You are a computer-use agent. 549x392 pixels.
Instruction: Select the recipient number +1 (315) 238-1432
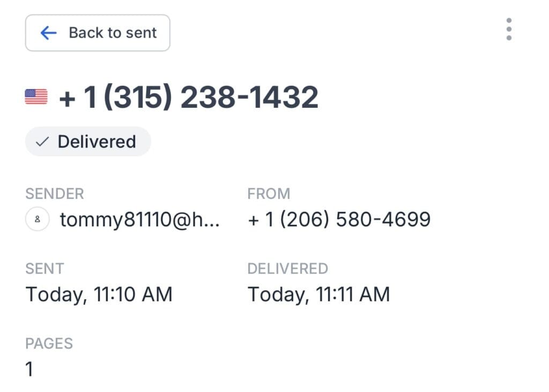pyautogui.click(x=189, y=98)
